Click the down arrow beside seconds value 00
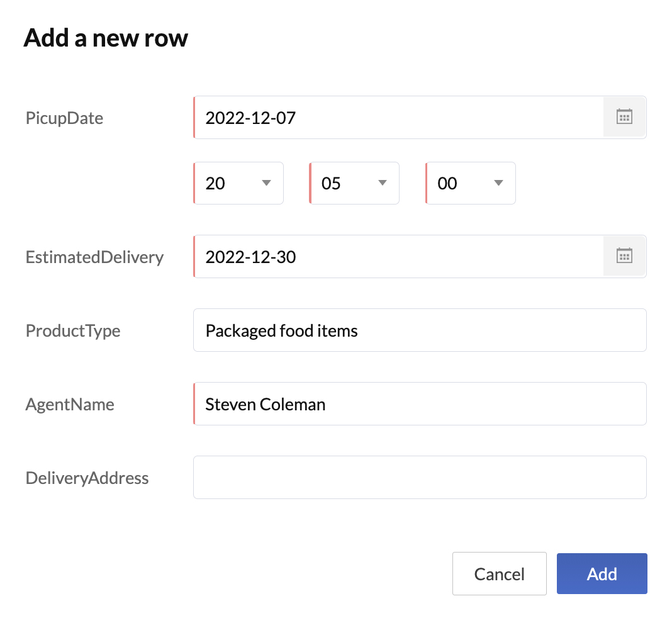 click(498, 183)
